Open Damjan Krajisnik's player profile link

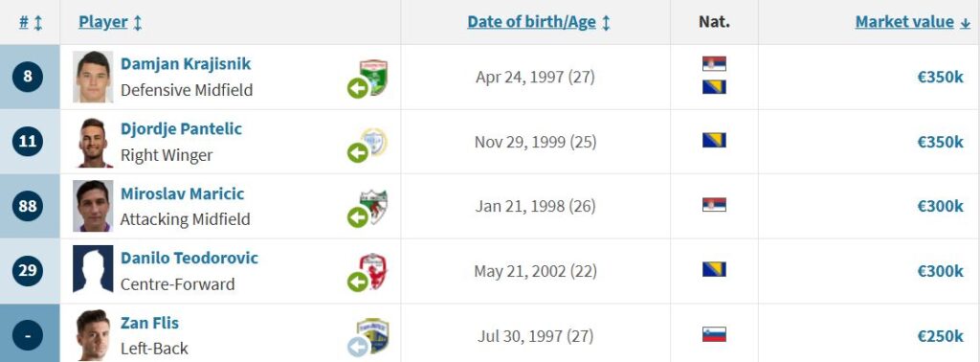pos(186,64)
